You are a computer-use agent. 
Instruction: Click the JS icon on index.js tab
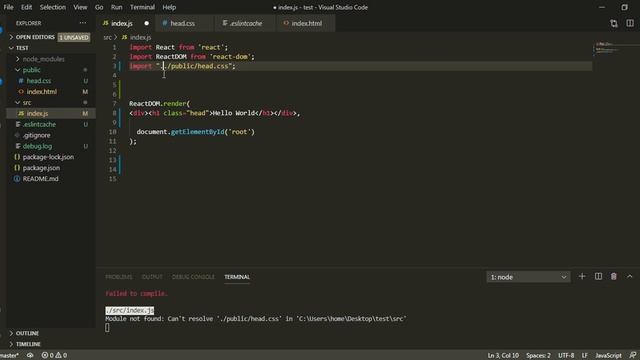(106, 24)
